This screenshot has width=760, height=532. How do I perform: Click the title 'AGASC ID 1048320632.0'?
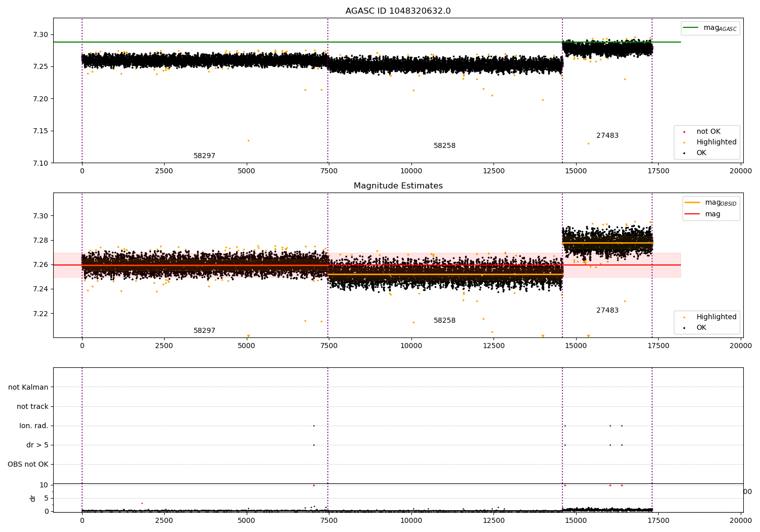[398, 11]
